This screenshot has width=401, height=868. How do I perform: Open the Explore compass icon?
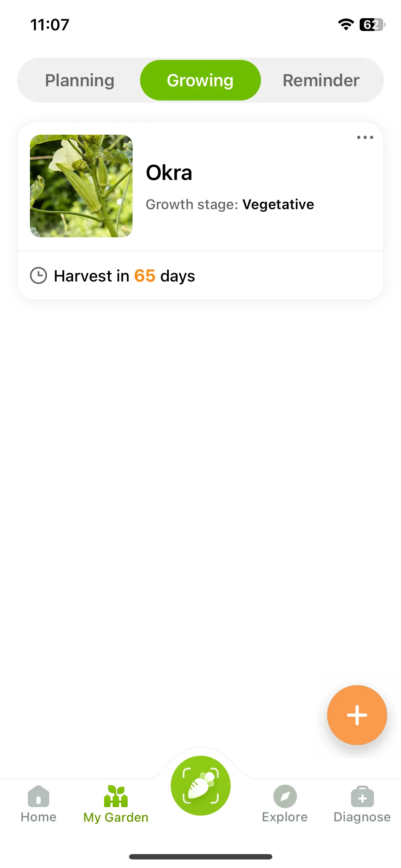(x=285, y=796)
